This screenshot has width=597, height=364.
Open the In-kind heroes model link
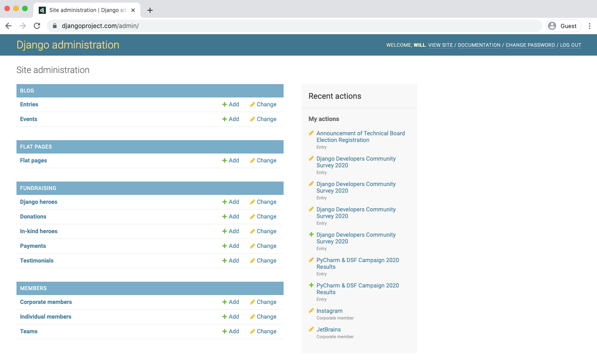(x=39, y=231)
